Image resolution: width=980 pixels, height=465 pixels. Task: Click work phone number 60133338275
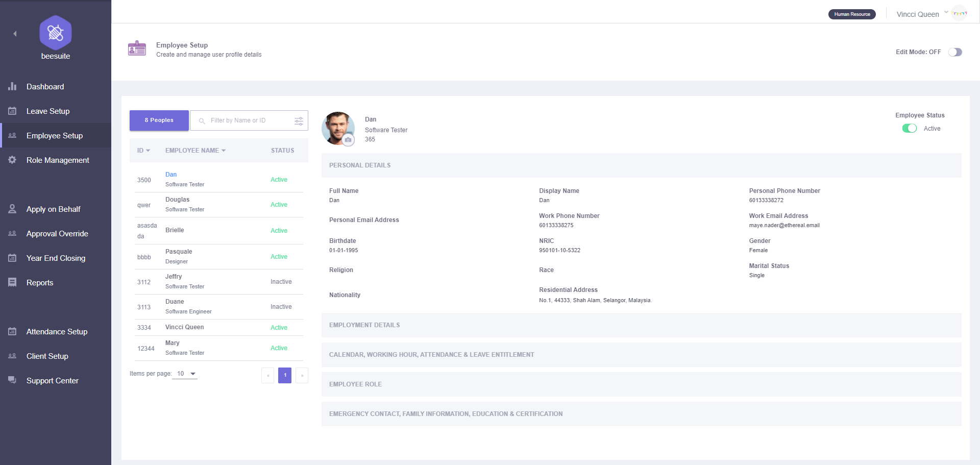556,225
